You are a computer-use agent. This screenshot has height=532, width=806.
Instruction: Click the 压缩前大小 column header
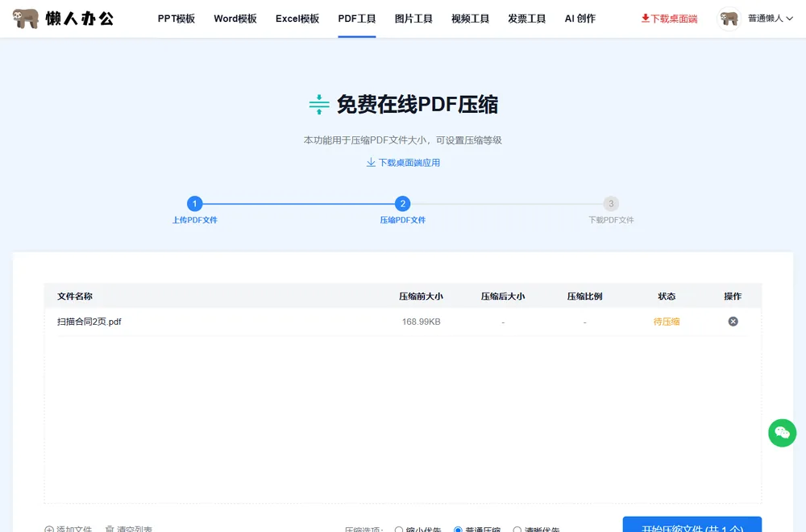pyautogui.click(x=421, y=296)
